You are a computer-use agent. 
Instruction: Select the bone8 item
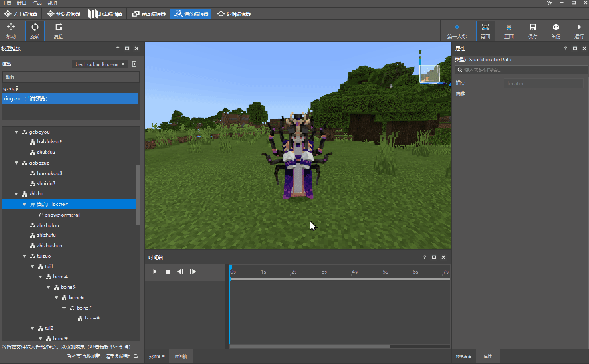pos(92,318)
